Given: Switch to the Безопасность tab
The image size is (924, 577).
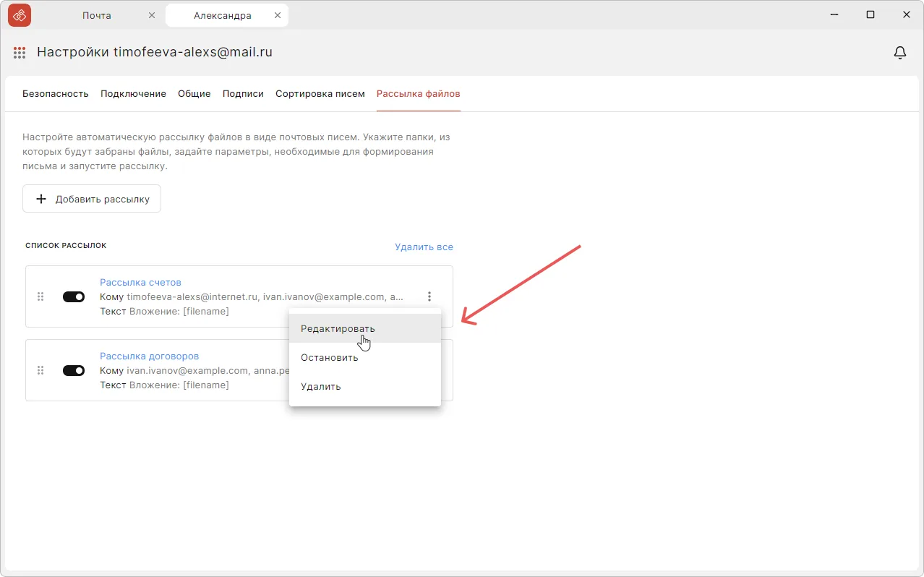Looking at the screenshot, I should click(56, 94).
